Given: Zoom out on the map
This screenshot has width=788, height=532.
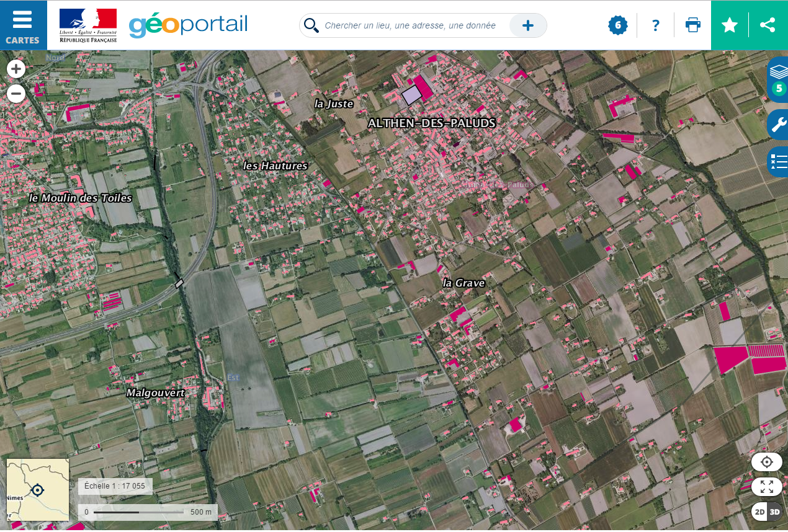Looking at the screenshot, I should [x=16, y=94].
